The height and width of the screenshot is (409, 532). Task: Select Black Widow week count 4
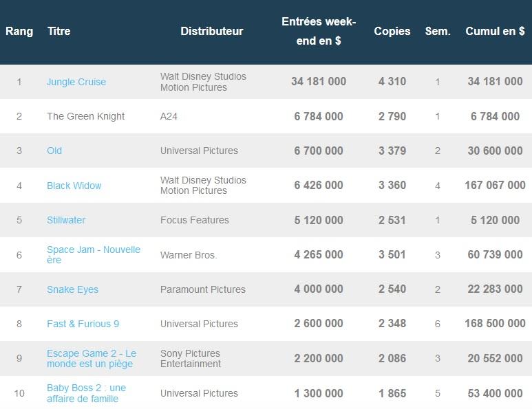(438, 186)
